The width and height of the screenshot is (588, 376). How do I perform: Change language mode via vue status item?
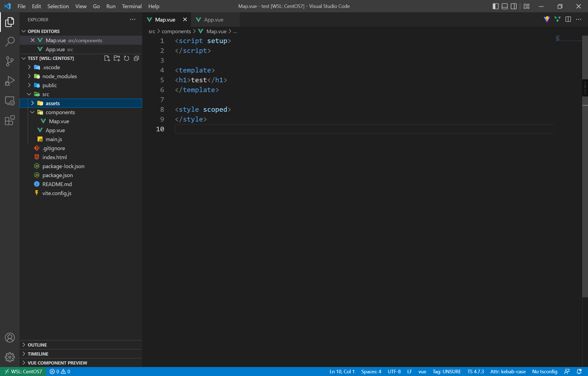[x=422, y=371]
